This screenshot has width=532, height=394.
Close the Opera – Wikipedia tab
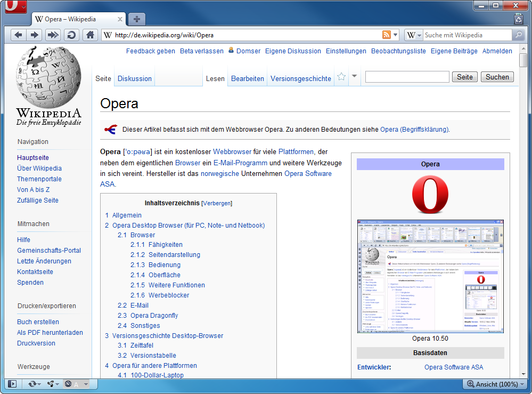[120, 19]
